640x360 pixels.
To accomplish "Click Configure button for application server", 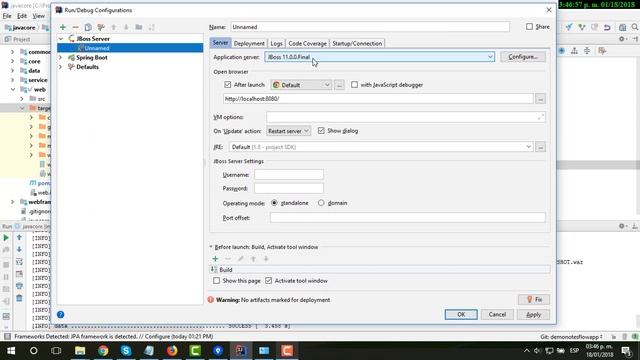I will pyautogui.click(x=523, y=57).
